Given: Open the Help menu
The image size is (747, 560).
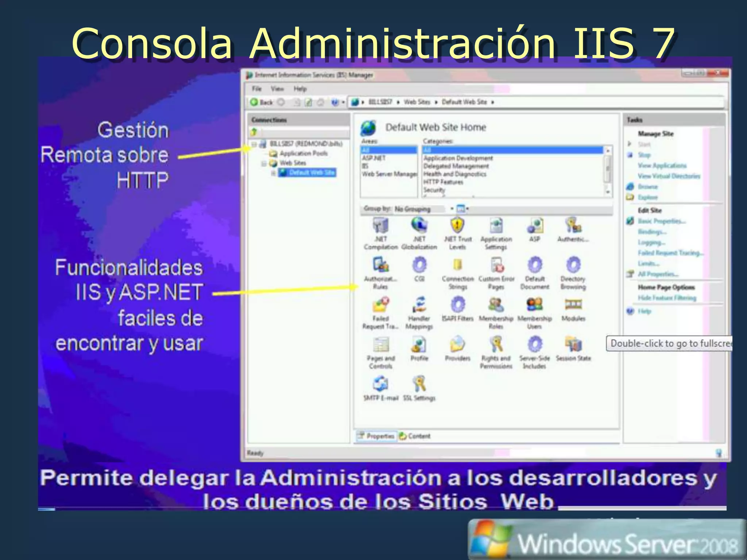Looking at the screenshot, I should point(300,89).
